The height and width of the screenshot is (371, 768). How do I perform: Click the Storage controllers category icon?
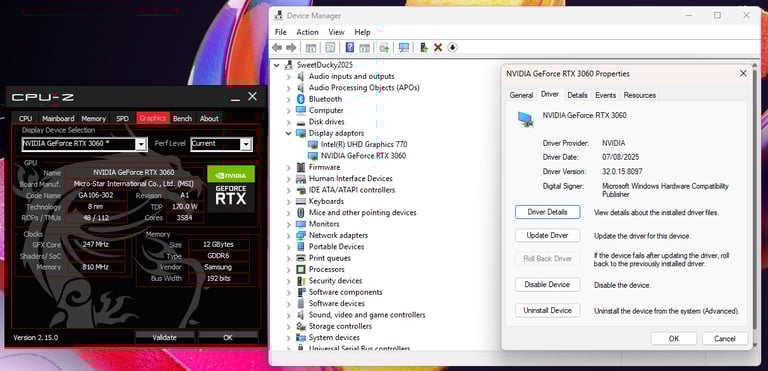pos(301,326)
